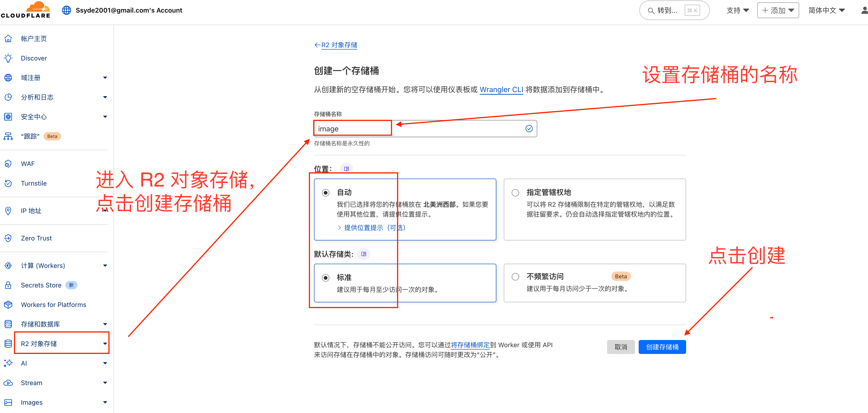The image size is (868, 413).
Task: Expand the 分析和日志 section arrow
Action: point(105,97)
